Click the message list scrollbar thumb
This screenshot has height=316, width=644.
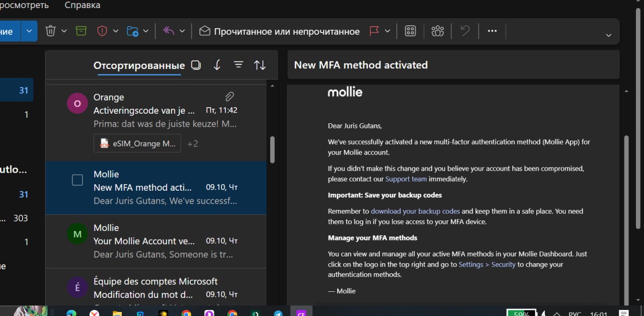(x=272, y=149)
